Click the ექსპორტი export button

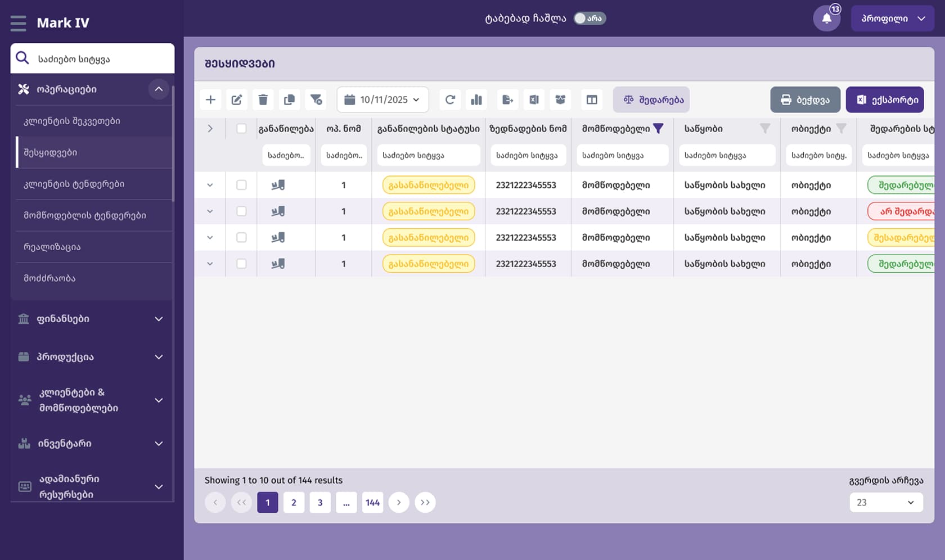pos(884,100)
